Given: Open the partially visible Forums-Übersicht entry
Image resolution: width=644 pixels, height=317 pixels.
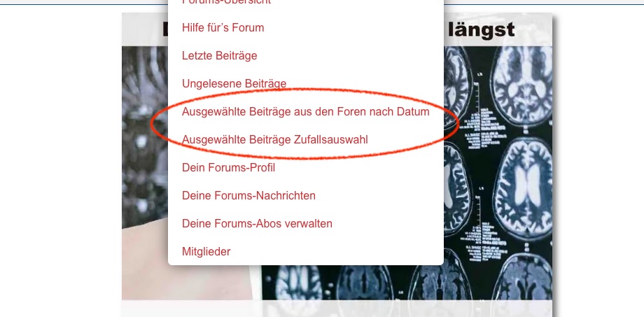Looking at the screenshot, I should click(226, 2).
